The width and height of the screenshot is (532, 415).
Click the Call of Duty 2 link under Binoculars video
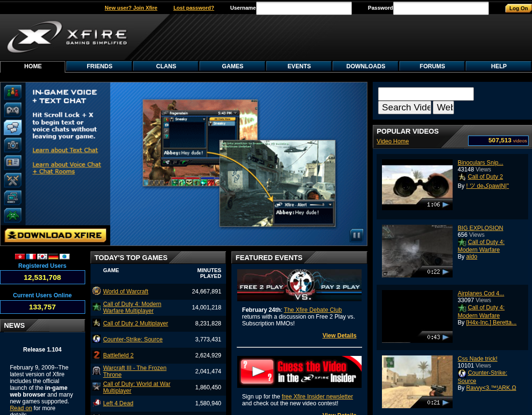pyautogui.click(x=485, y=176)
